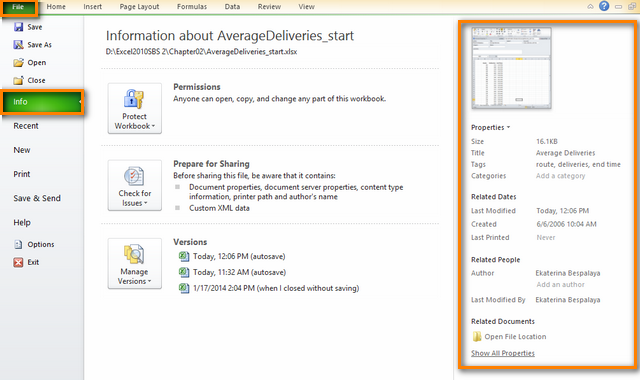640x380 pixels.
Task: Click the Open folder icon
Action: click(x=18, y=62)
